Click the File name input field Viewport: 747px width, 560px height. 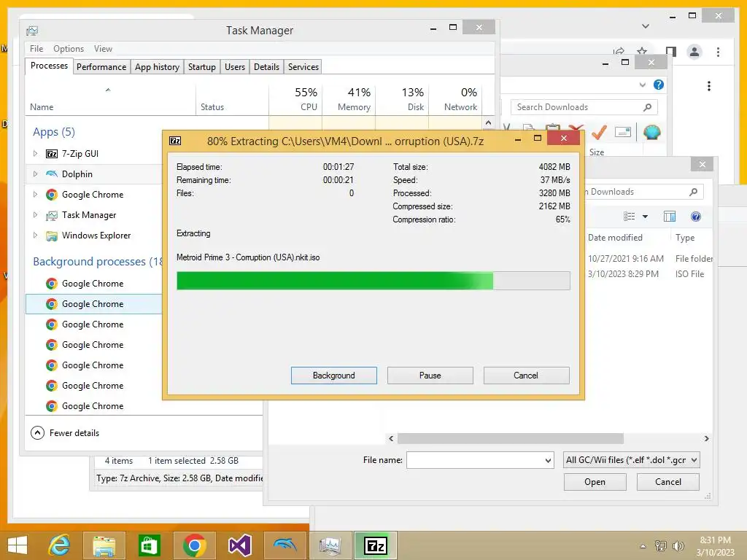click(475, 461)
